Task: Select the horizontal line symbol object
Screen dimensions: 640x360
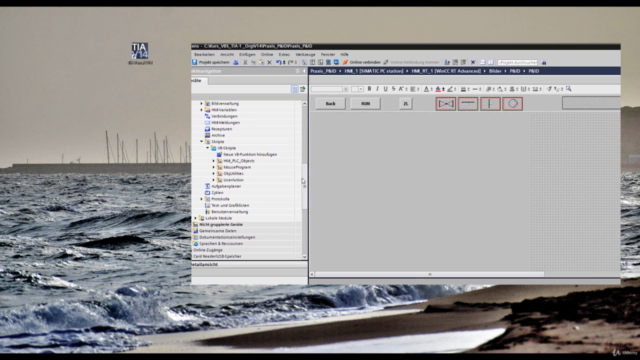Action: coord(468,104)
